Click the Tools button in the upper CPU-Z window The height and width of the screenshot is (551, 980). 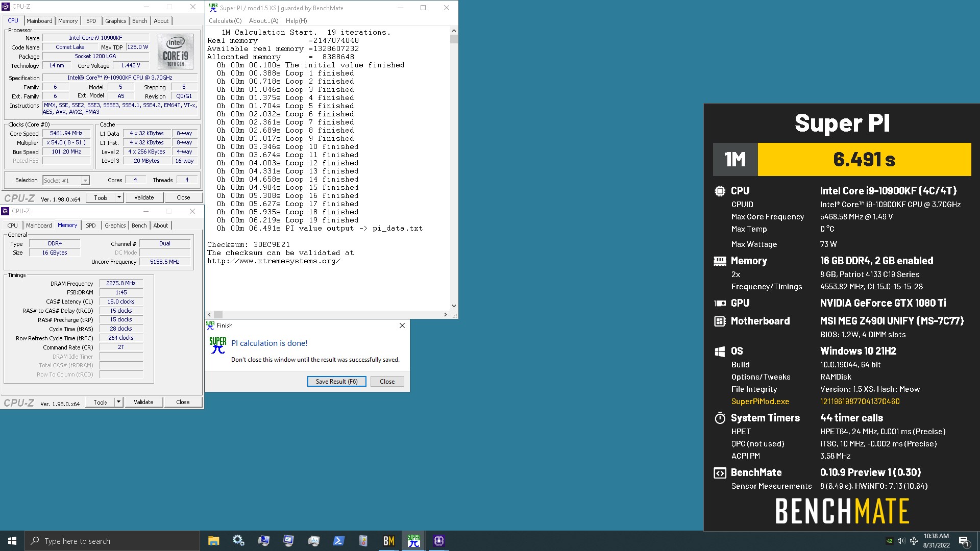(101, 197)
